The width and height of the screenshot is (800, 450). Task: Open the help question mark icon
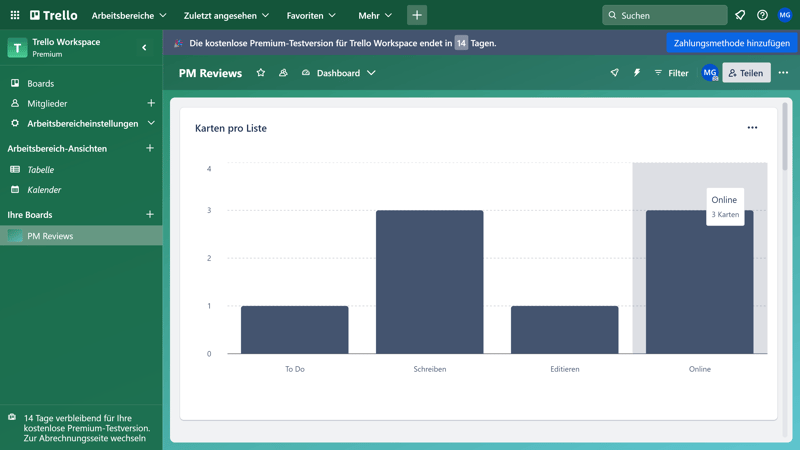(762, 15)
